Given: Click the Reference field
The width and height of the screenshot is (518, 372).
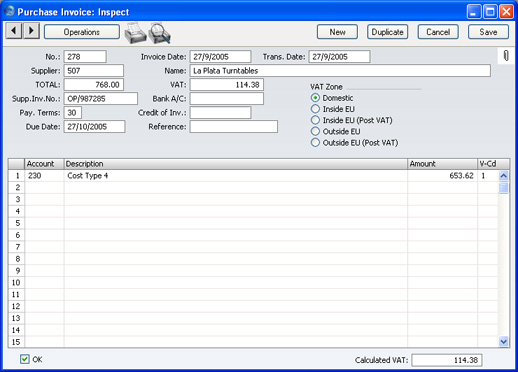Looking at the screenshot, I should 234,127.
